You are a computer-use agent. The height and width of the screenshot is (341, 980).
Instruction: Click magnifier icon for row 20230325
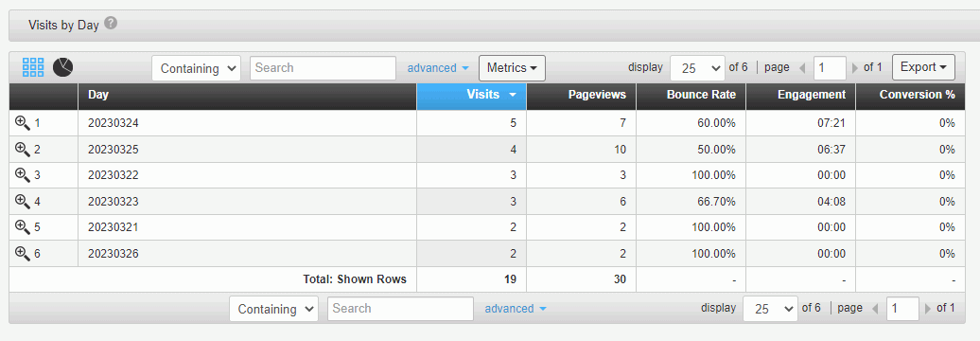click(23, 150)
